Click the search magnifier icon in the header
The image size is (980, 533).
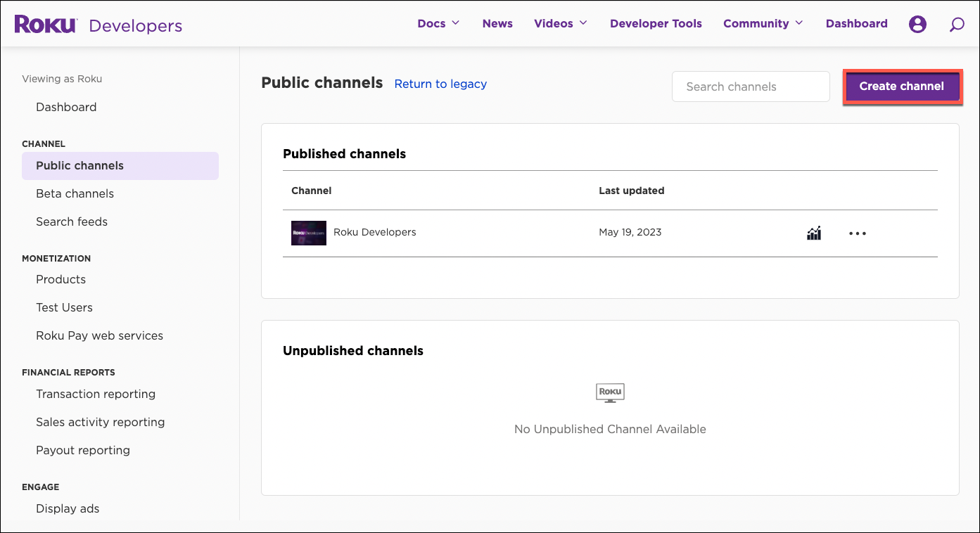tap(957, 24)
